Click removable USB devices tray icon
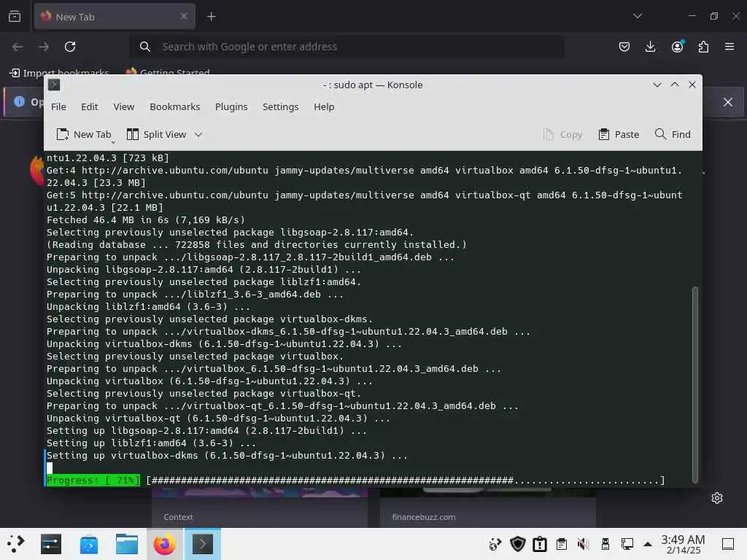Viewport: 747px width, 560px height. pyautogui.click(x=605, y=544)
